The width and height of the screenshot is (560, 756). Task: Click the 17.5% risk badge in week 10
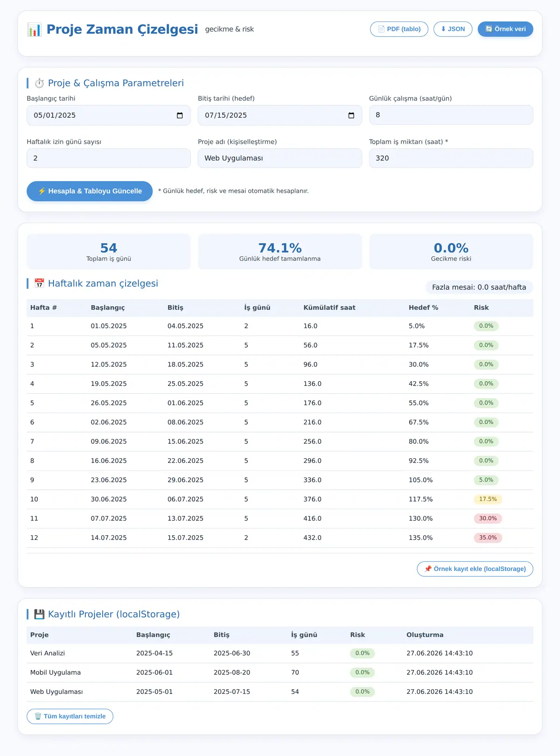(x=488, y=499)
